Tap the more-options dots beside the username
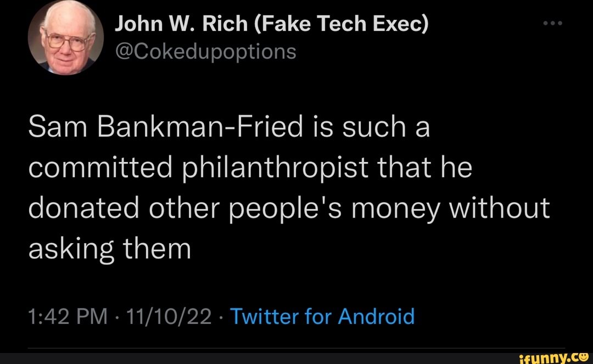This screenshot has height=364, width=593. click(552, 23)
